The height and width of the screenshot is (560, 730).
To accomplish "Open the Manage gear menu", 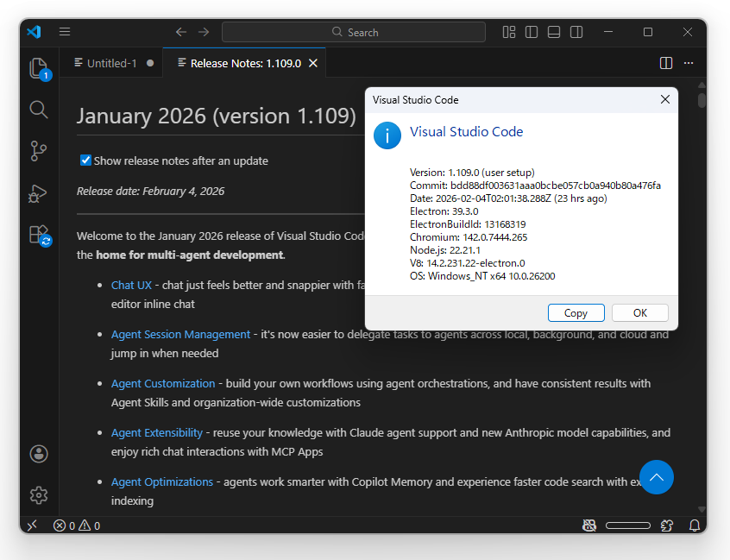I will click(38, 495).
